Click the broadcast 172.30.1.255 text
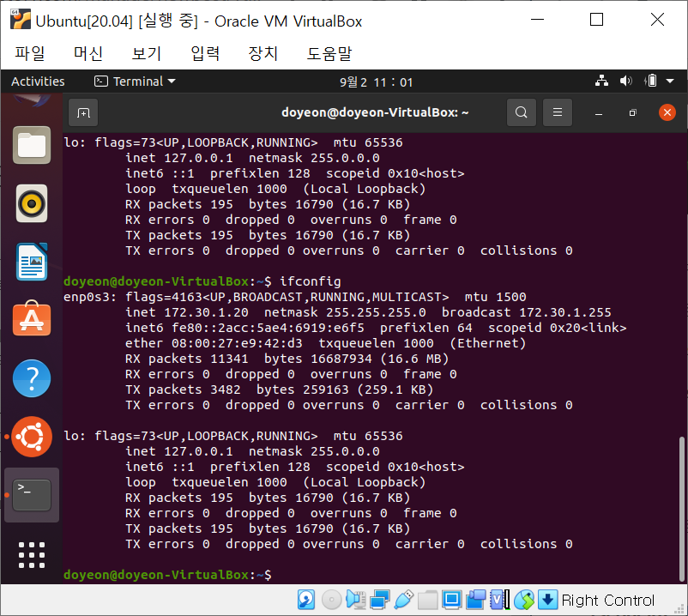Viewport: 688px width, 616px height. (x=526, y=312)
